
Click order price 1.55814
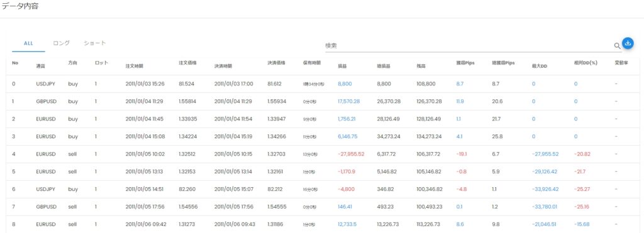[187, 101]
